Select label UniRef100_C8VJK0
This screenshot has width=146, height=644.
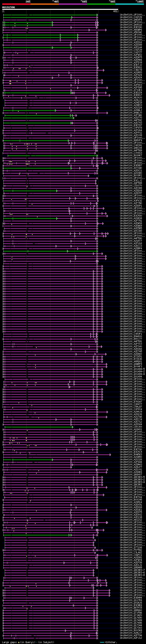(x=131, y=427)
